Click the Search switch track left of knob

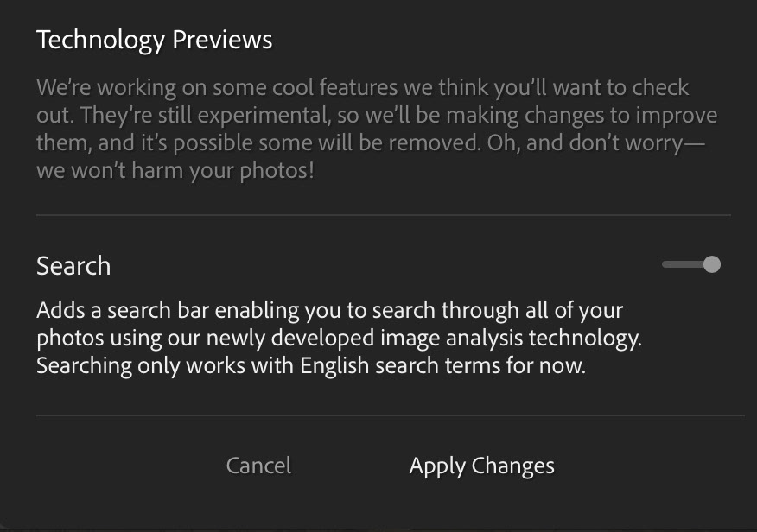click(682, 264)
